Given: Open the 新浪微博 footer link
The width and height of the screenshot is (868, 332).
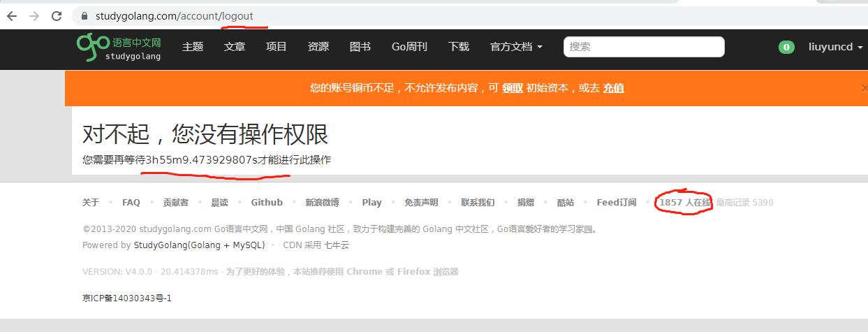Looking at the screenshot, I should point(322,203).
